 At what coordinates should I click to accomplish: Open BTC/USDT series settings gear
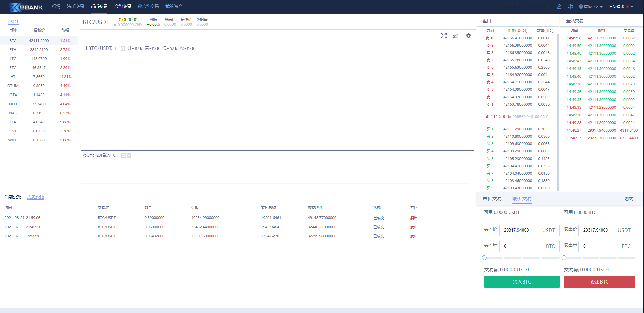point(123,49)
